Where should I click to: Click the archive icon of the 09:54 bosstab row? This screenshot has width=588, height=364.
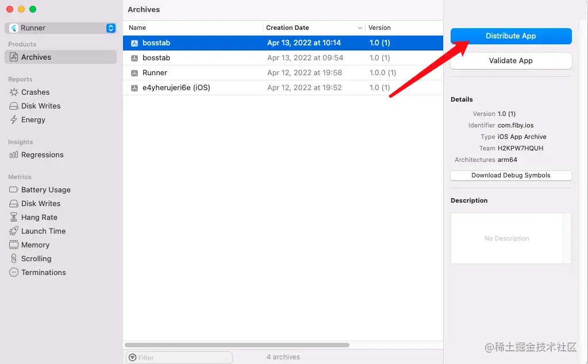134,58
